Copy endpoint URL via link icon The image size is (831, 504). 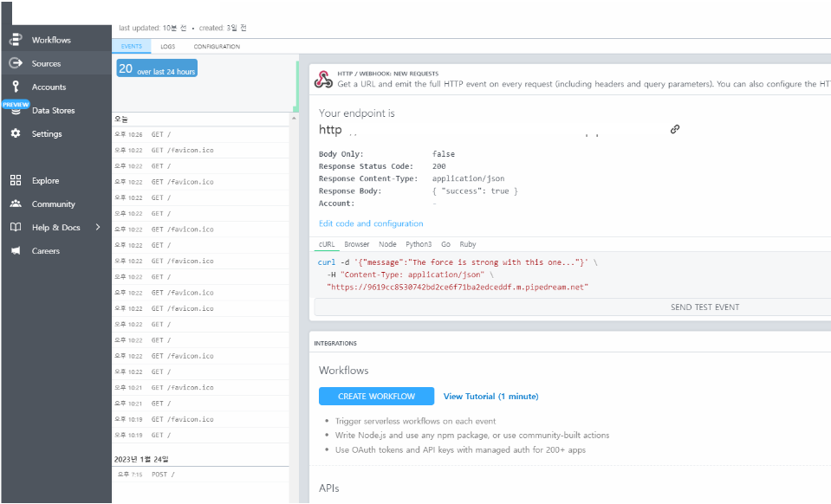coord(675,129)
